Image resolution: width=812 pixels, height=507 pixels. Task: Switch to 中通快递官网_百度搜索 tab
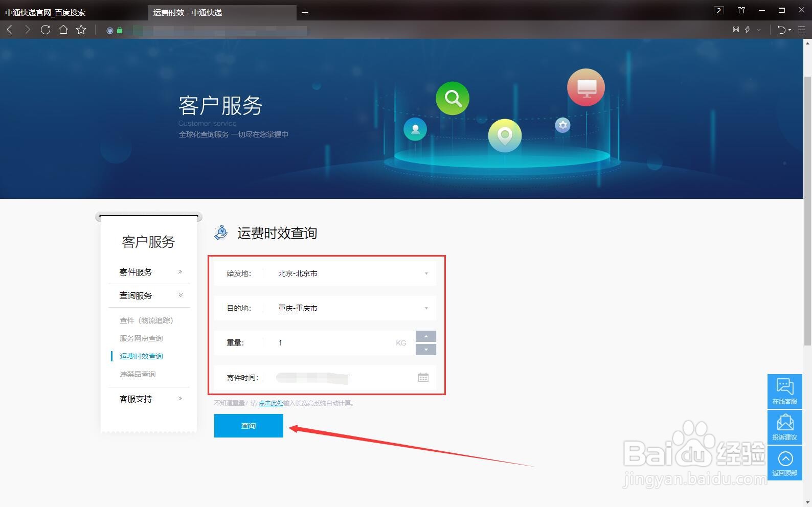pos(73,12)
